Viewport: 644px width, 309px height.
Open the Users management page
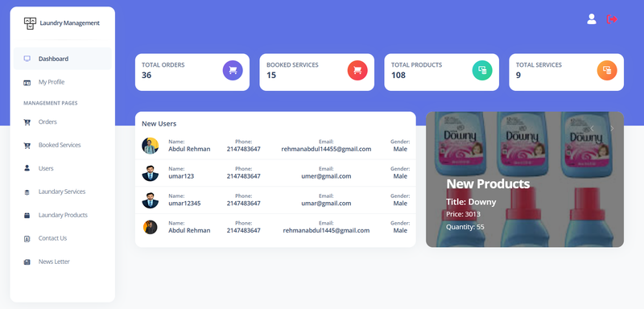tap(63, 168)
